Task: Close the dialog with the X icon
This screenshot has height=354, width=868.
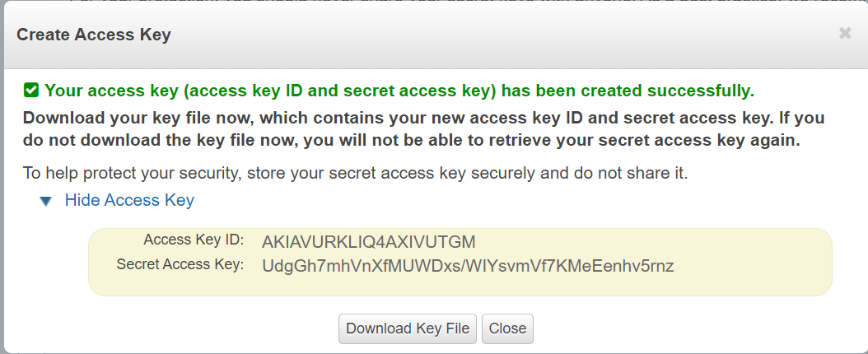Action: [x=845, y=34]
